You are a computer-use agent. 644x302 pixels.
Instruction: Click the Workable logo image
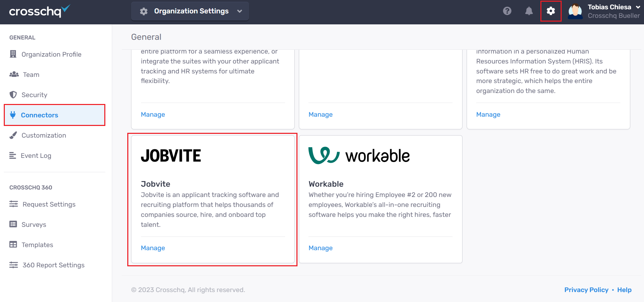click(x=359, y=155)
